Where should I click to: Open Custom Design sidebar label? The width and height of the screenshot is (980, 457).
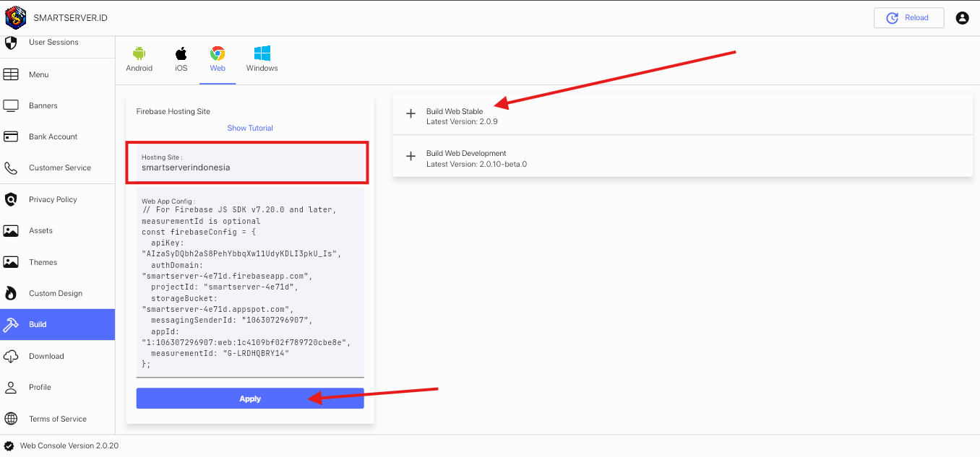tap(56, 293)
